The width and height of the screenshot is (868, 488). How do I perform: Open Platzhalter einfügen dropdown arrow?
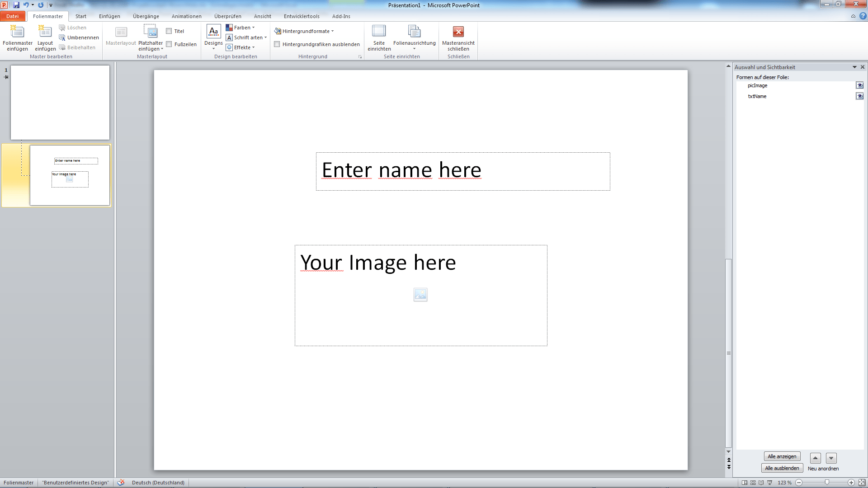162,49
